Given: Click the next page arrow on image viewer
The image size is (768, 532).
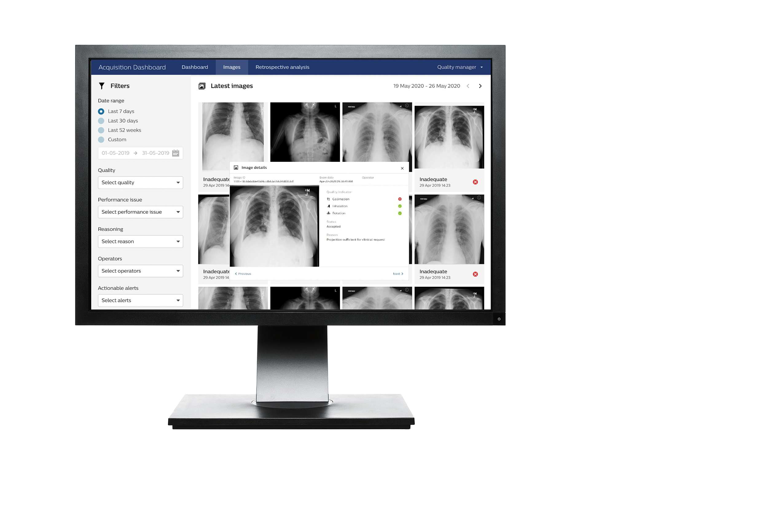Looking at the screenshot, I should (x=398, y=274).
